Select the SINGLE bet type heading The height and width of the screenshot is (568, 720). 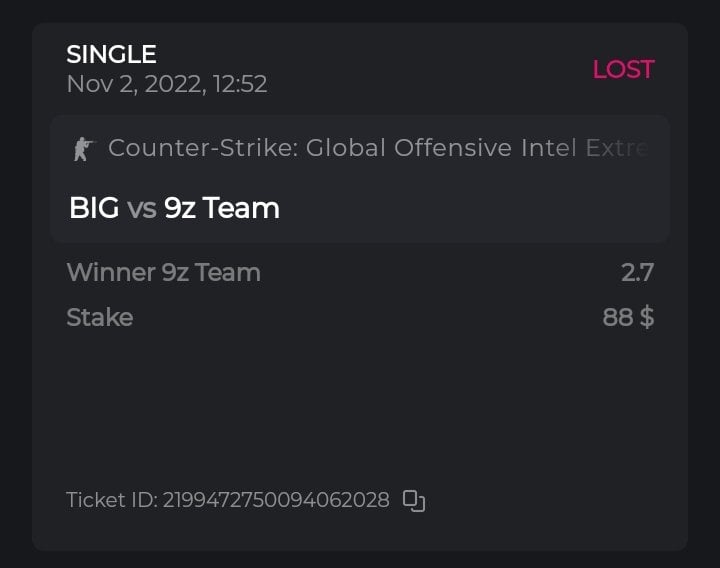click(111, 54)
